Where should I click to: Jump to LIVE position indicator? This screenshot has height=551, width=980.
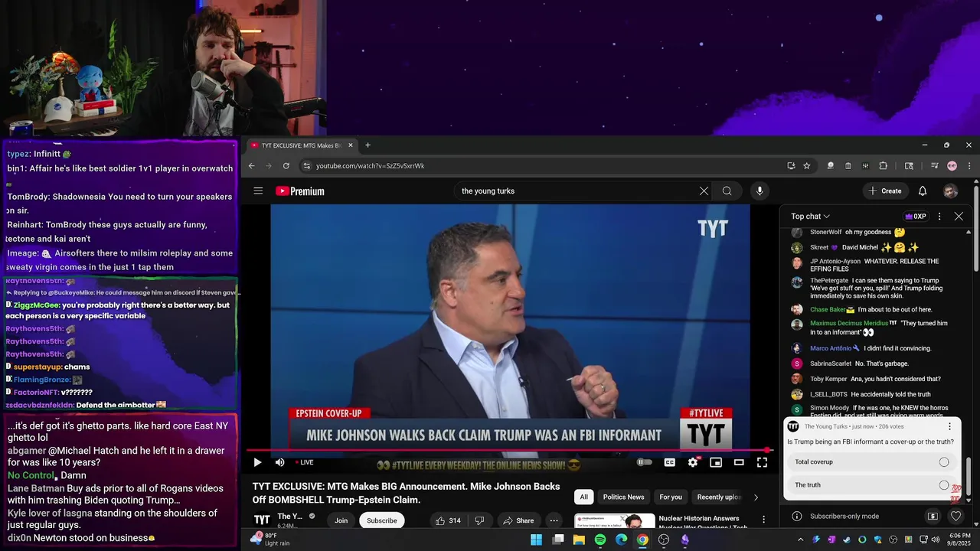[x=305, y=462]
